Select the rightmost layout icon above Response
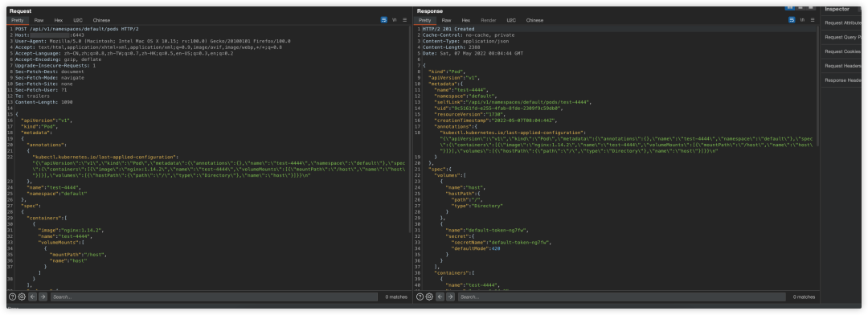 pos(812,8)
